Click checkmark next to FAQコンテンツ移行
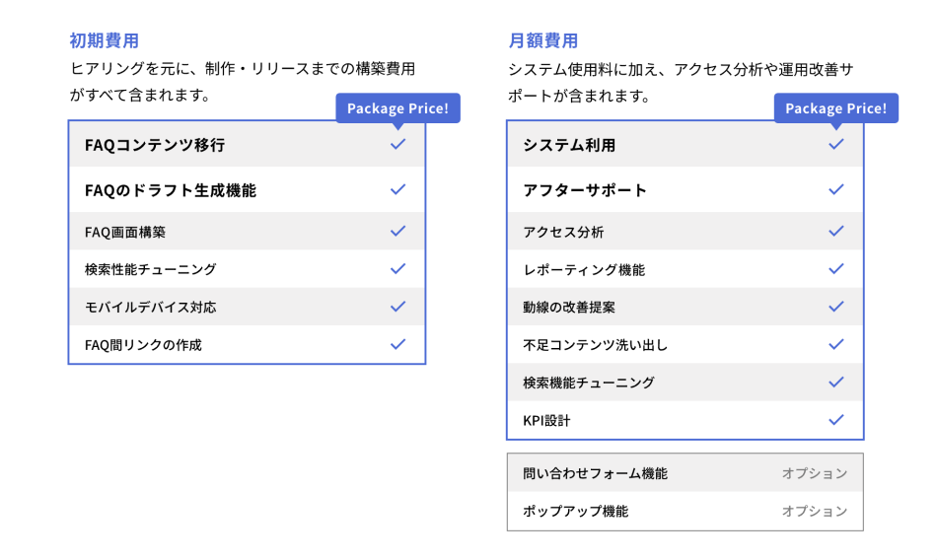Image resolution: width=937 pixels, height=560 pixels. (397, 144)
